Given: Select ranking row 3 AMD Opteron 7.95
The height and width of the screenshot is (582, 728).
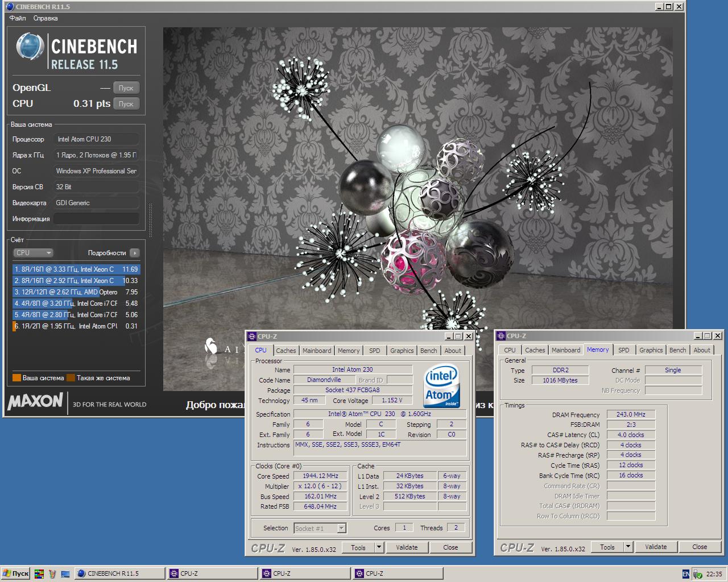Looking at the screenshot, I should [76, 292].
